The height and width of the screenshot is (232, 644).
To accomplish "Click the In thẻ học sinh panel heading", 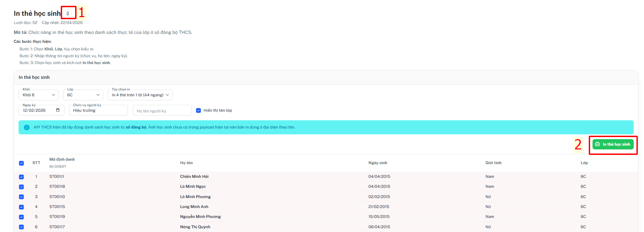I will 34,77.
